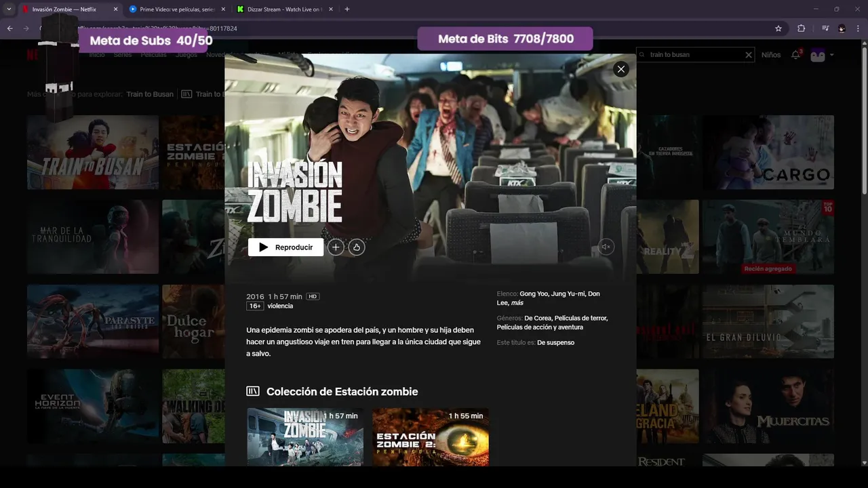Open the Mar de la Tranquilidad thumbnail

93,237
